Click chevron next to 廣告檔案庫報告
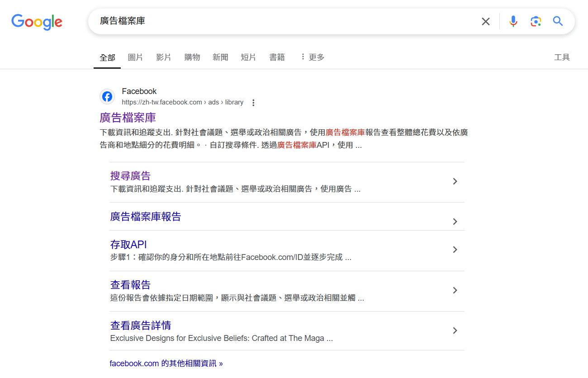The image size is (588, 378). [x=455, y=222]
